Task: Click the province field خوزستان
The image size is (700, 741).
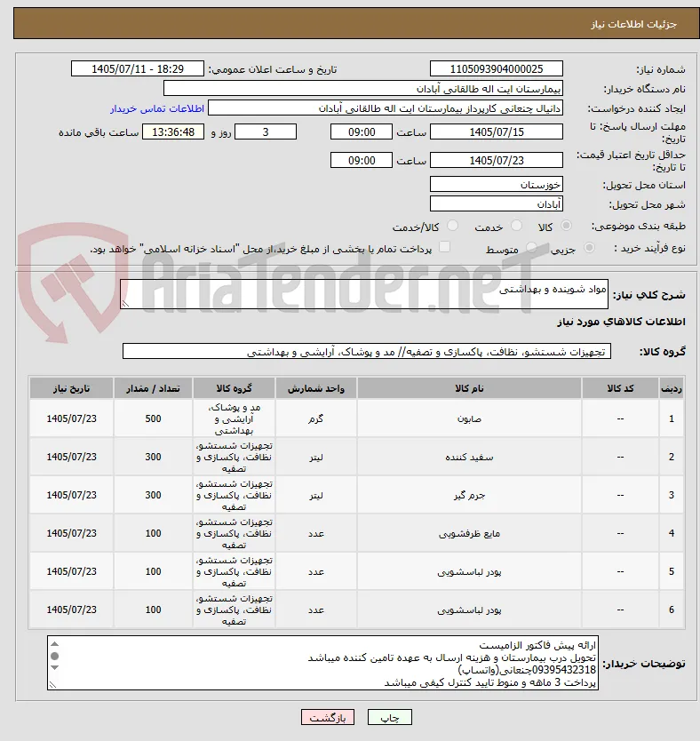Action: (497, 184)
